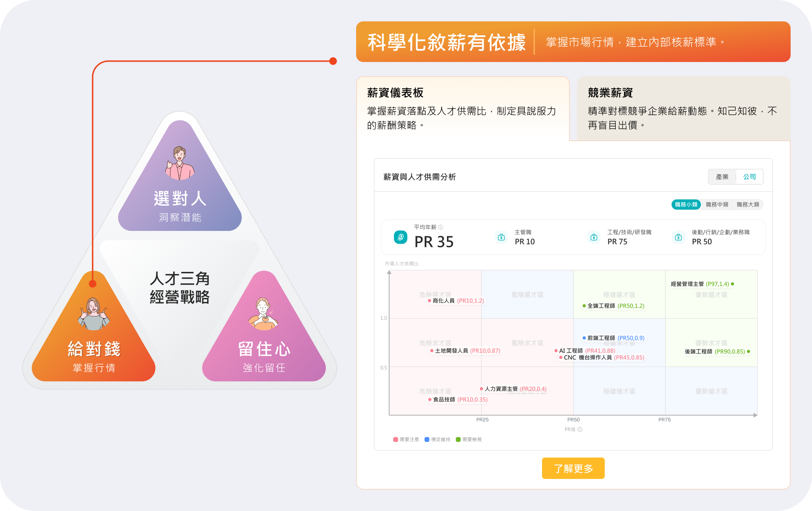The width and height of the screenshot is (812, 511).
Task: Switch the analysis view to 產業
Action: pos(722,177)
